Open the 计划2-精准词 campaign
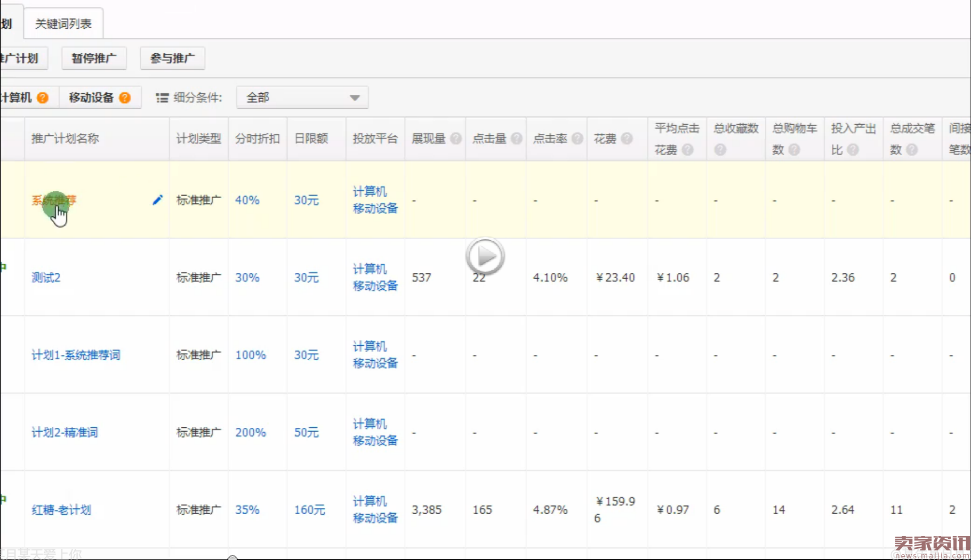Screen dimensions: 971x560 click(x=65, y=432)
